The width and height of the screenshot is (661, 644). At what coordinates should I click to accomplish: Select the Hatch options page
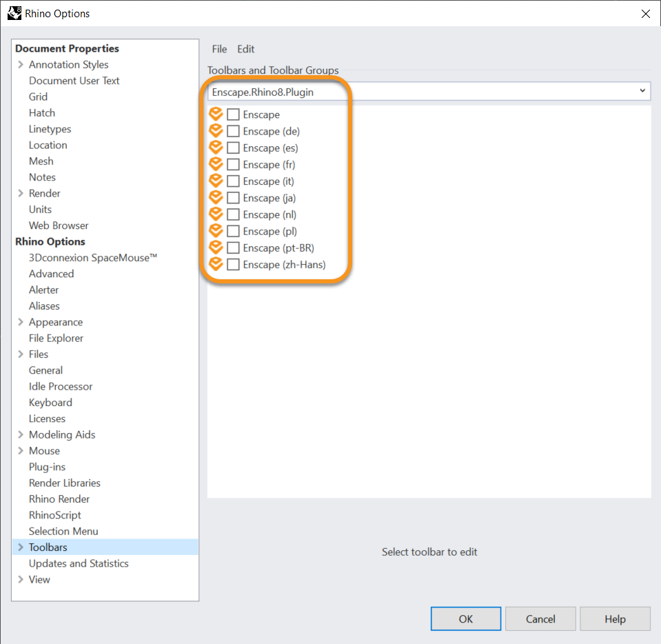point(42,112)
